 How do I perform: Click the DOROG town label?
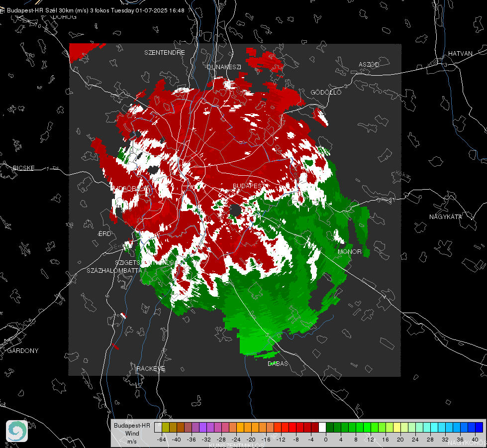pos(65,17)
